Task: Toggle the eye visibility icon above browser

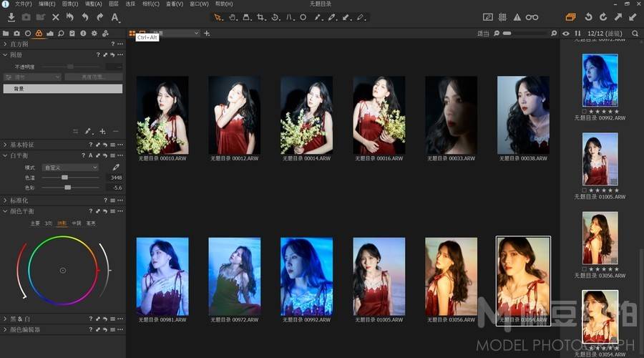Action: [x=566, y=33]
